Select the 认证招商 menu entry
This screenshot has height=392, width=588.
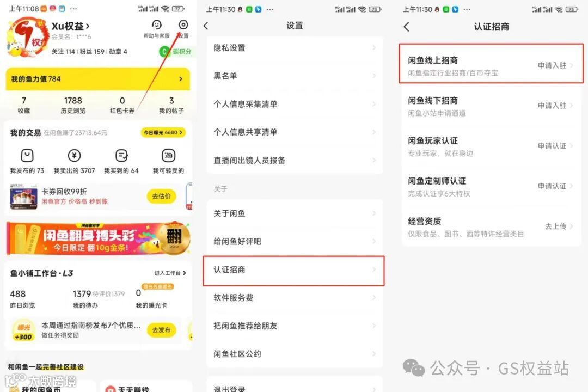pyautogui.click(x=293, y=271)
